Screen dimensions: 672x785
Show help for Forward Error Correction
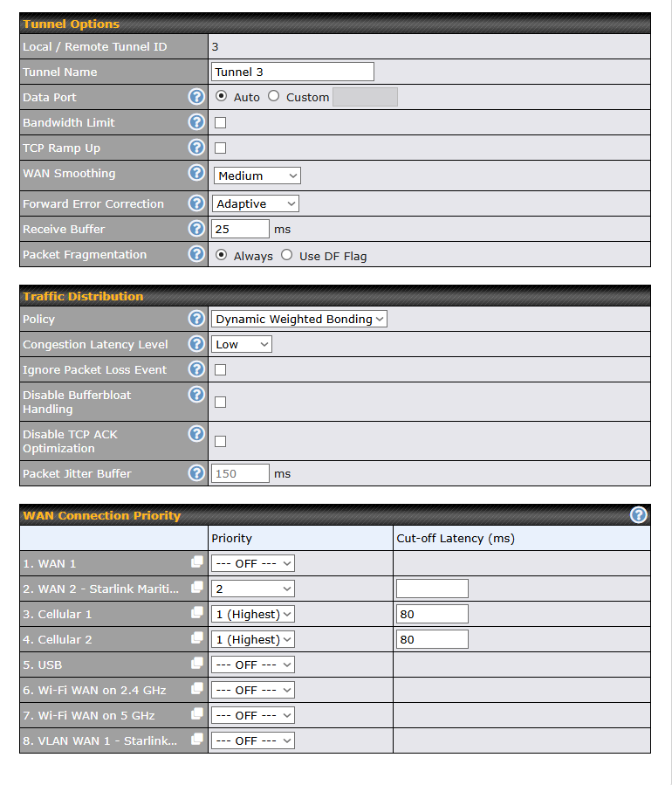tap(196, 203)
